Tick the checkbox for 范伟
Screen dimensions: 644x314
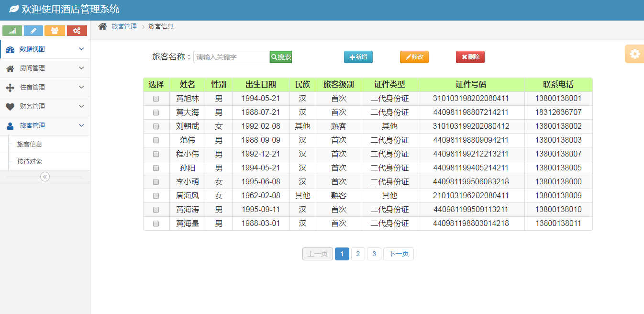pyautogui.click(x=156, y=140)
